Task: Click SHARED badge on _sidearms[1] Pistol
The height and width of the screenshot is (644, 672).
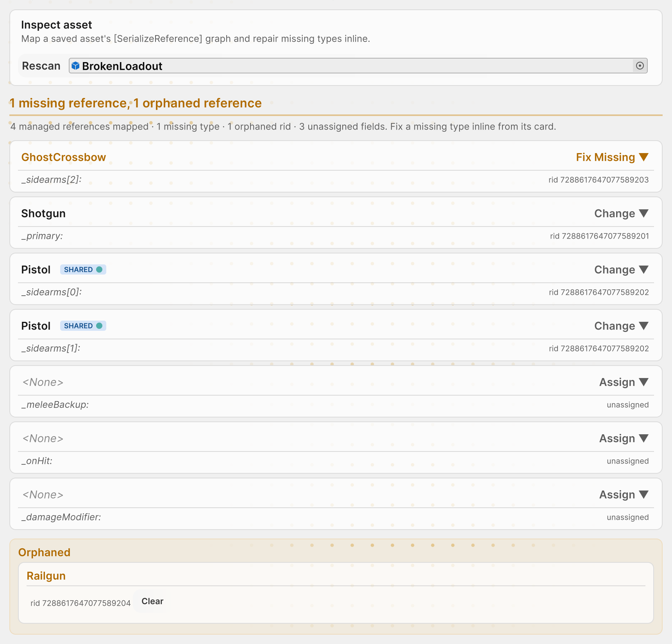Action: [83, 326]
